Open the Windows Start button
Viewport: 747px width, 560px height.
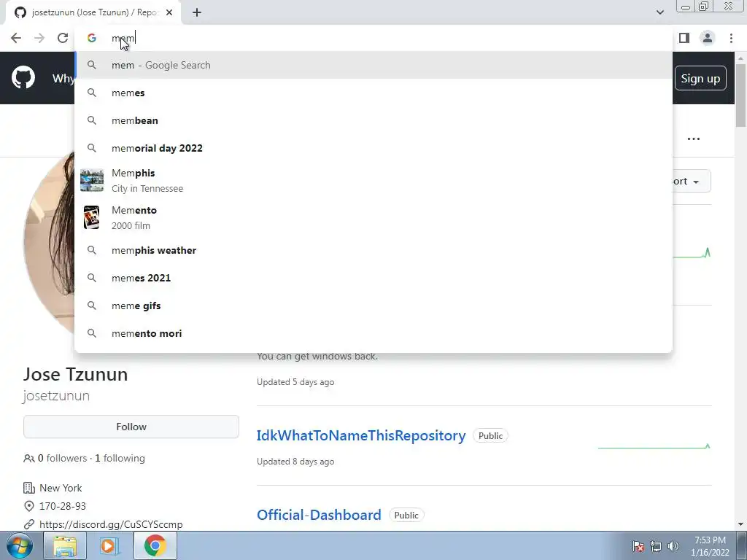[x=20, y=545]
